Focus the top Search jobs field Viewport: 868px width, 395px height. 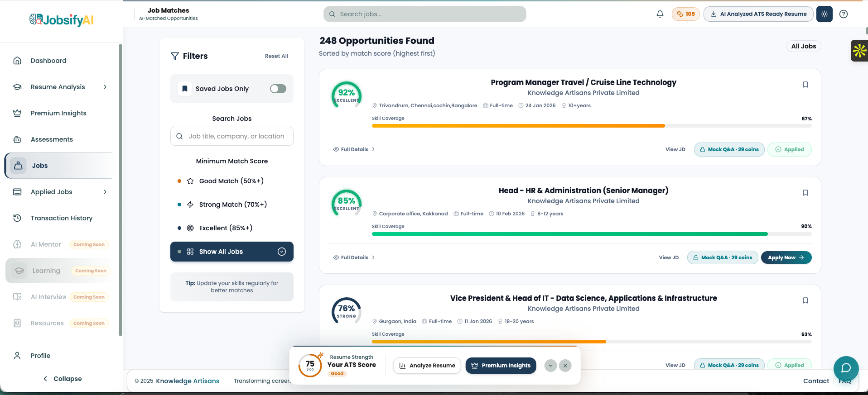(425, 14)
